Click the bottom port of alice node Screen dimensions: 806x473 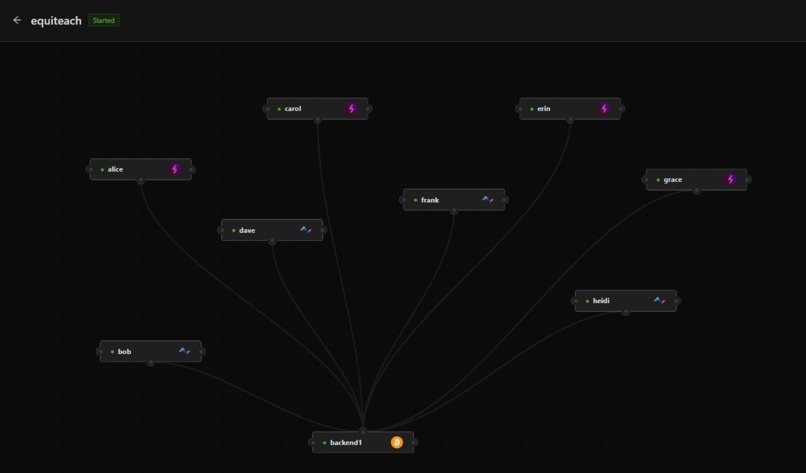pyautogui.click(x=141, y=180)
